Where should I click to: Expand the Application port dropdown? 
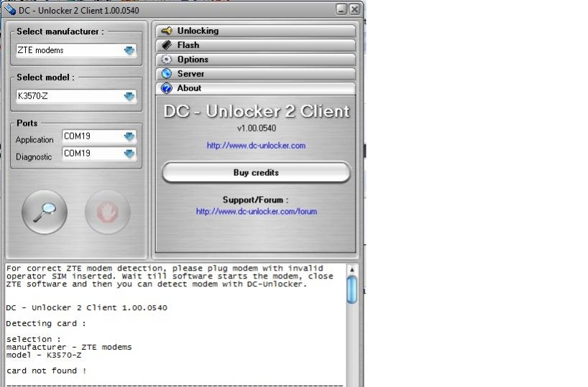pyautogui.click(x=129, y=136)
